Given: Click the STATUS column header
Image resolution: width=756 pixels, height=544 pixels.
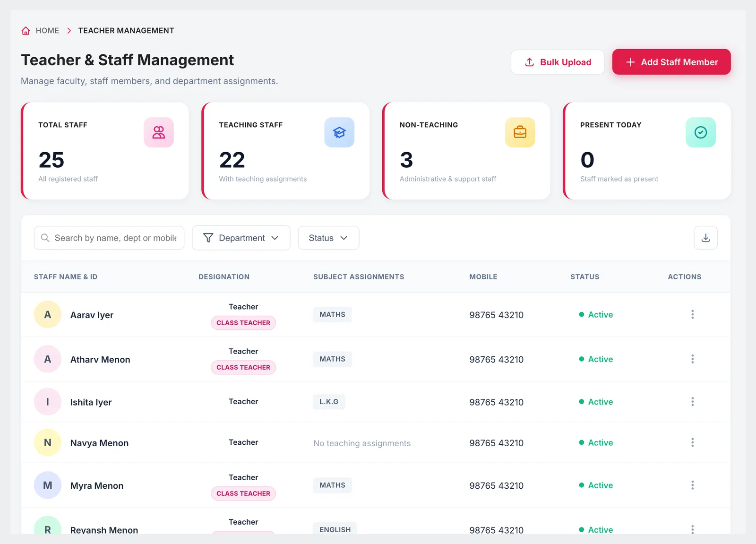Looking at the screenshot, I should (585, 277).
